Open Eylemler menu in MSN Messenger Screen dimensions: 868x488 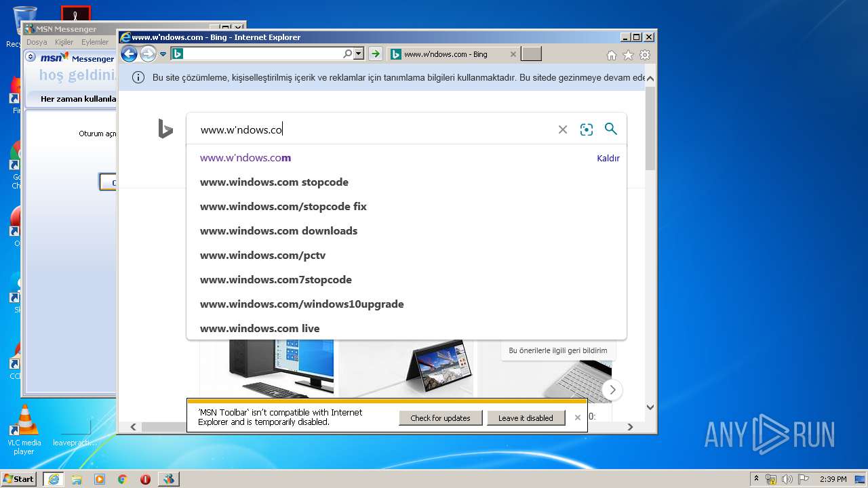95,42
